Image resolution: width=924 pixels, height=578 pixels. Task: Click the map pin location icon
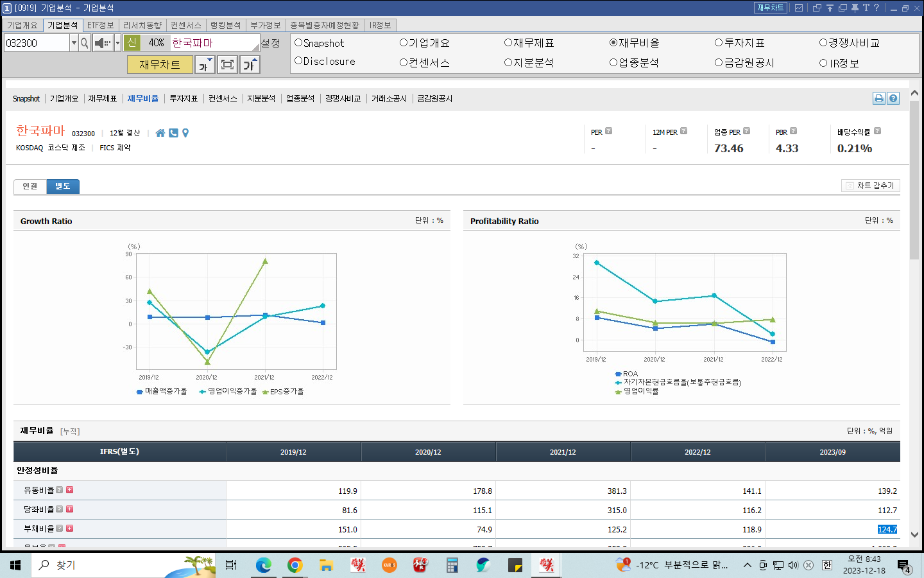[185, 133]
